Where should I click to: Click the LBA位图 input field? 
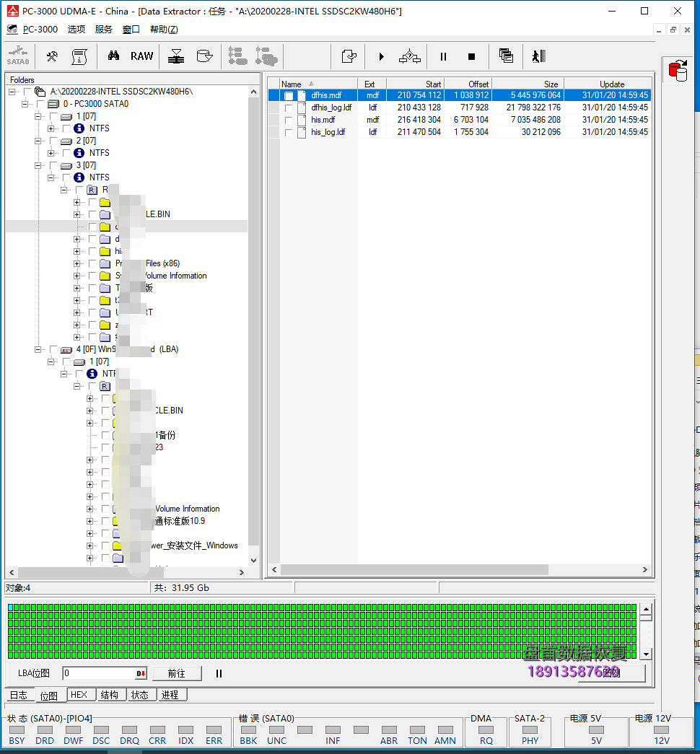pyautogui.click(x=100, y=673)
